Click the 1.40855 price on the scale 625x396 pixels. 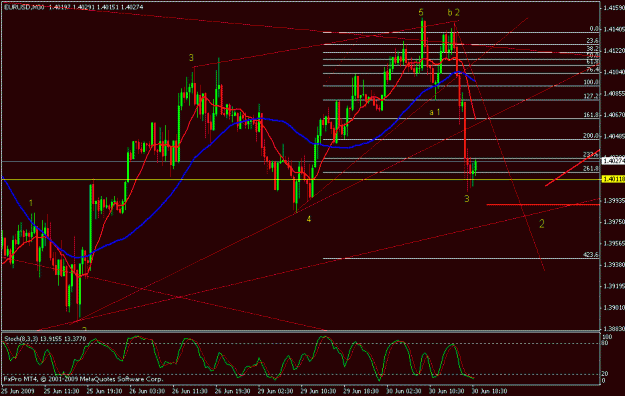614,93
